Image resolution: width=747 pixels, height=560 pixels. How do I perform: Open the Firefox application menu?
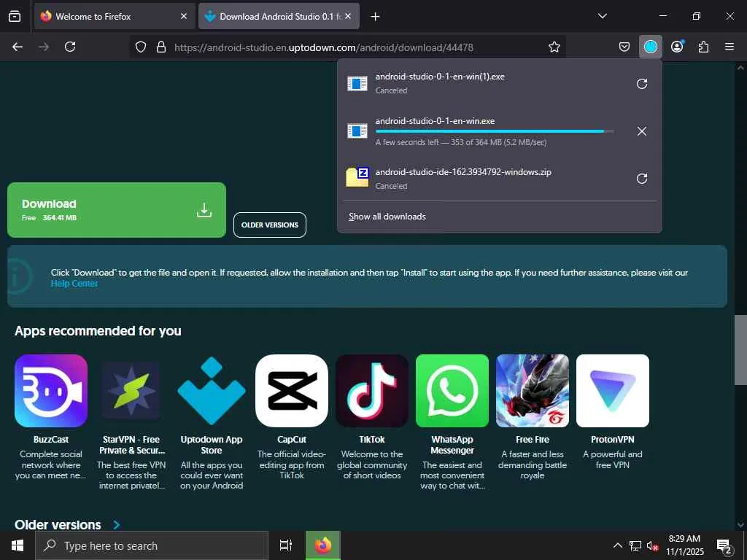[x=729, y=47]
